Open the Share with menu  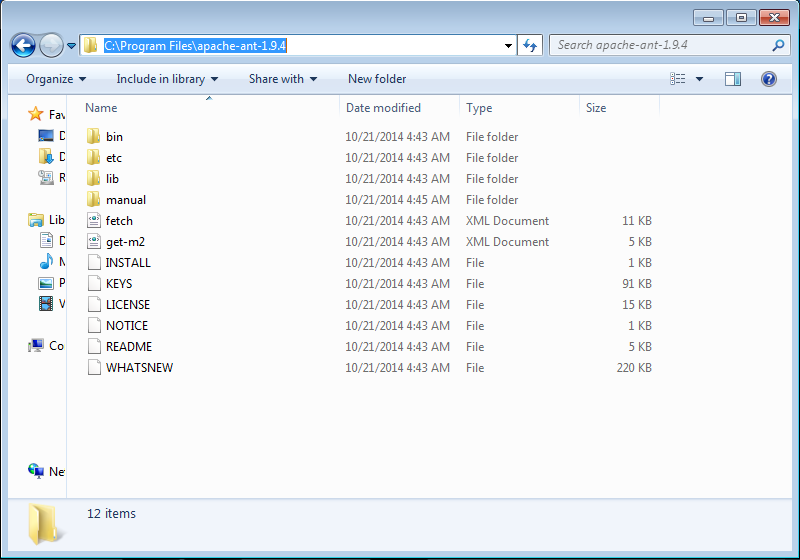point(282,79)
